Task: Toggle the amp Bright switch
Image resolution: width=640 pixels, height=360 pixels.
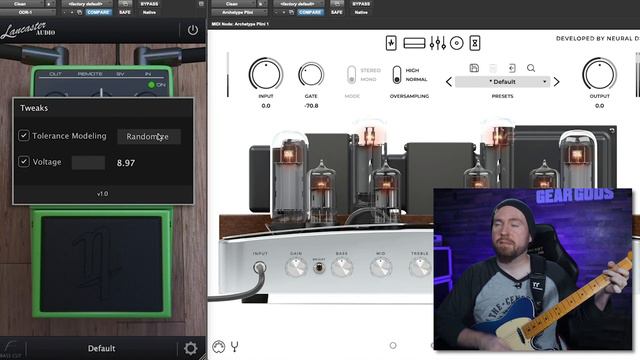Action: [x=319, y=268]
